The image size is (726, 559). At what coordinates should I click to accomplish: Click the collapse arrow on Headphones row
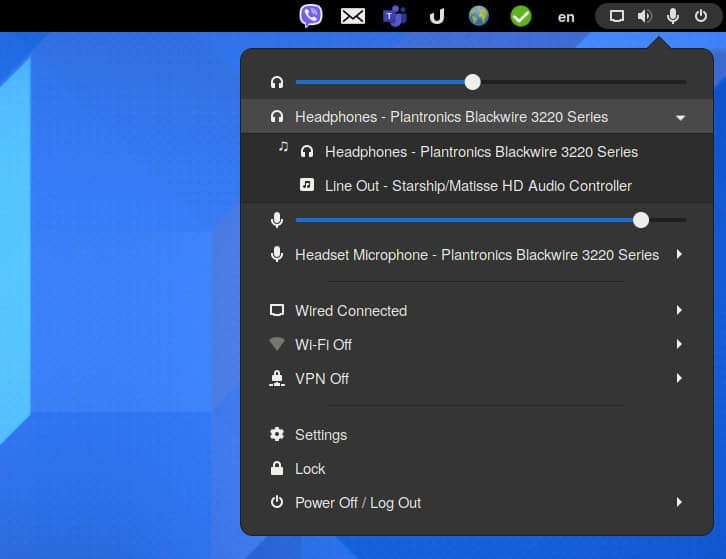680,118
